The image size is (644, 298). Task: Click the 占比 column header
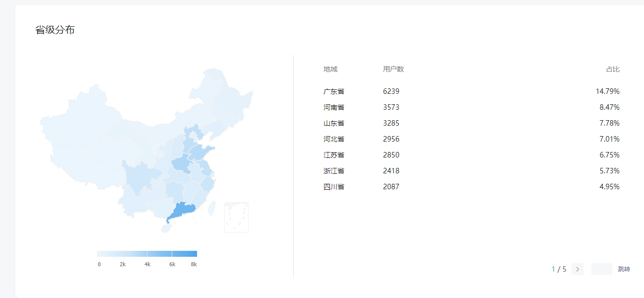click(613, 69)
